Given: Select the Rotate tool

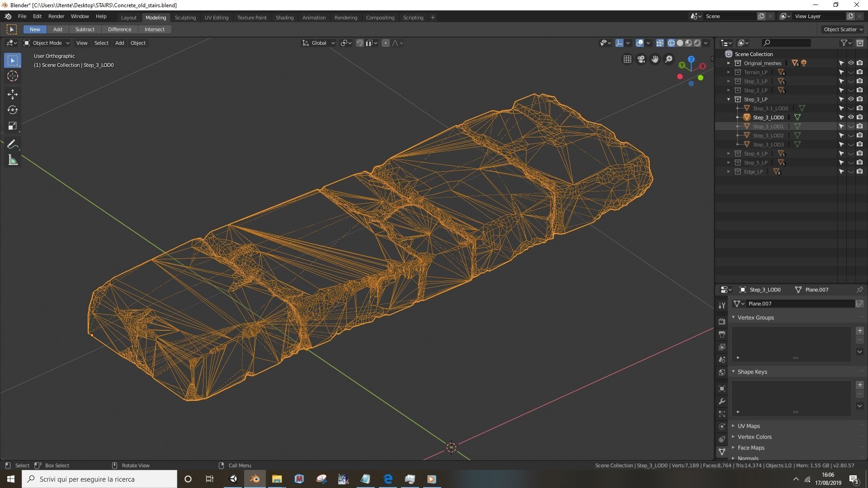Looking at the screenshot, I should (x=13, y=110).
